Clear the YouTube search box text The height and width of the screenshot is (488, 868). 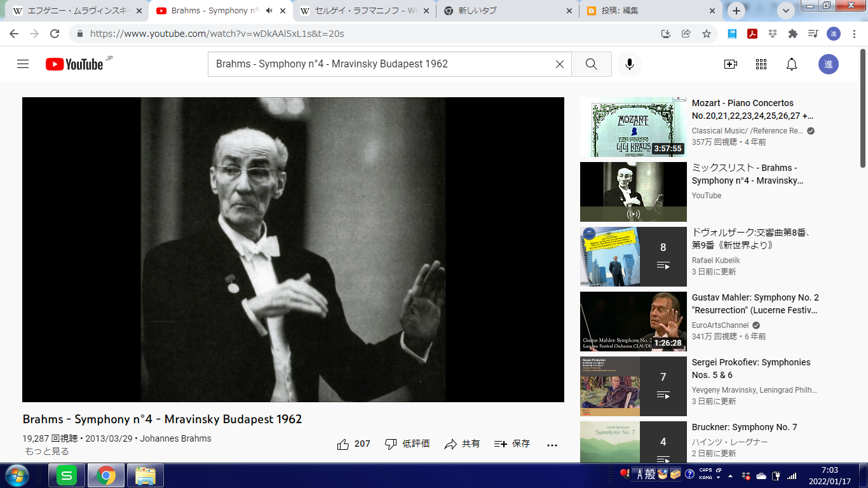pos(560,64)
